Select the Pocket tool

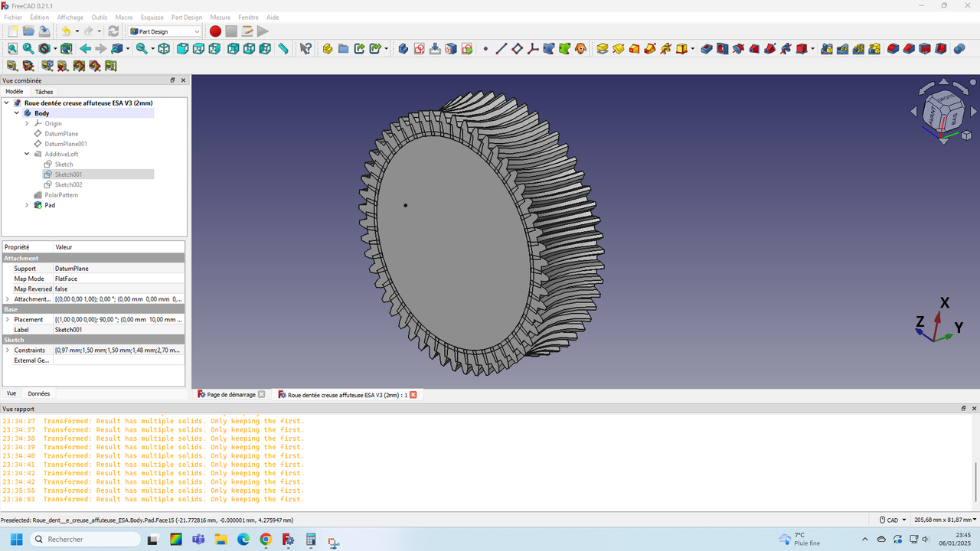tap(707, 49)
